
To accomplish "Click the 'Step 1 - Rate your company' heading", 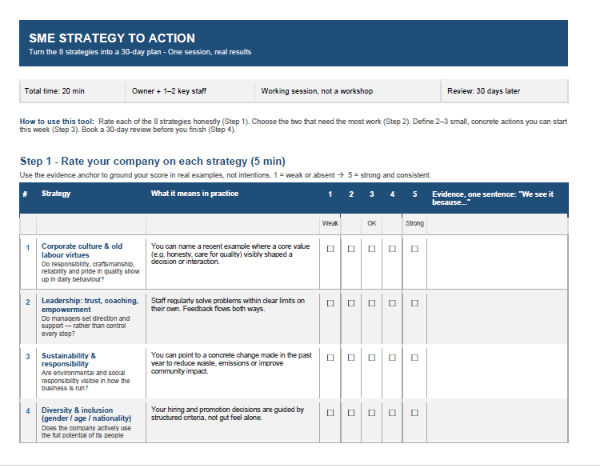I will [153, 161].
